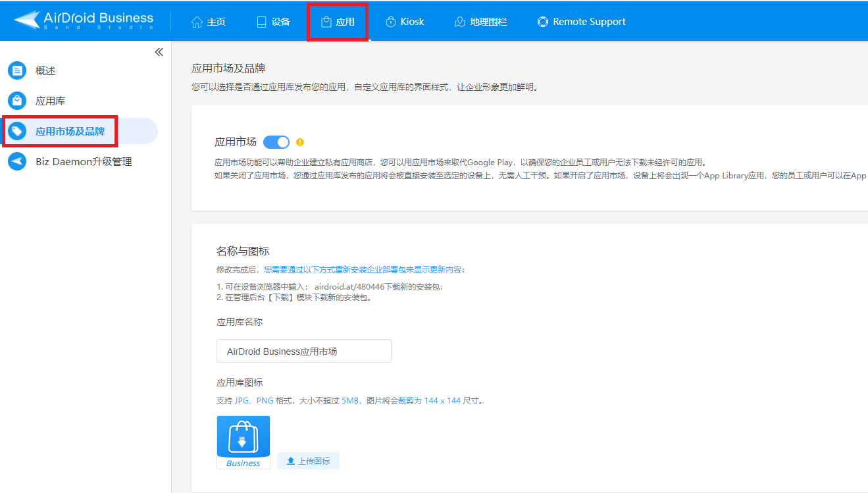Collapse the sidebar with double chevron

(159, 52)
